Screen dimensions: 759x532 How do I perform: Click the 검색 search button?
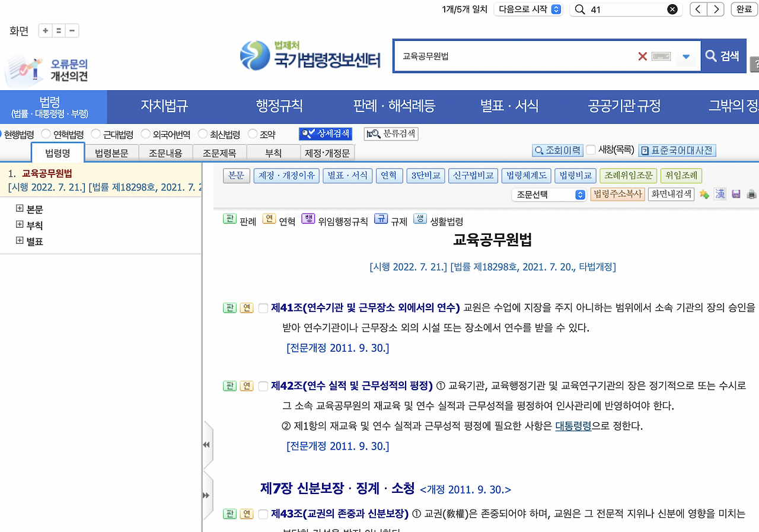723,56
